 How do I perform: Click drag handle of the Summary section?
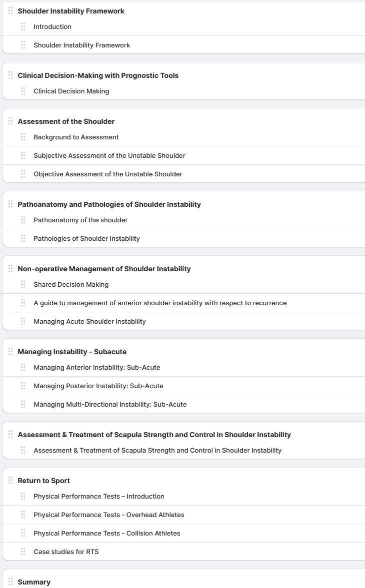(x=10, y=582)
